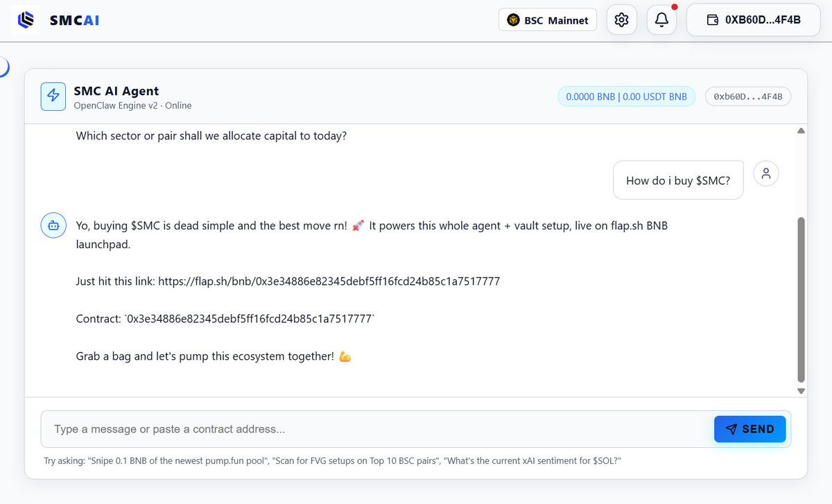Click the SMCAI brand name text
Image resolution: width=832 pixels, height=504 pixels.
74,20
